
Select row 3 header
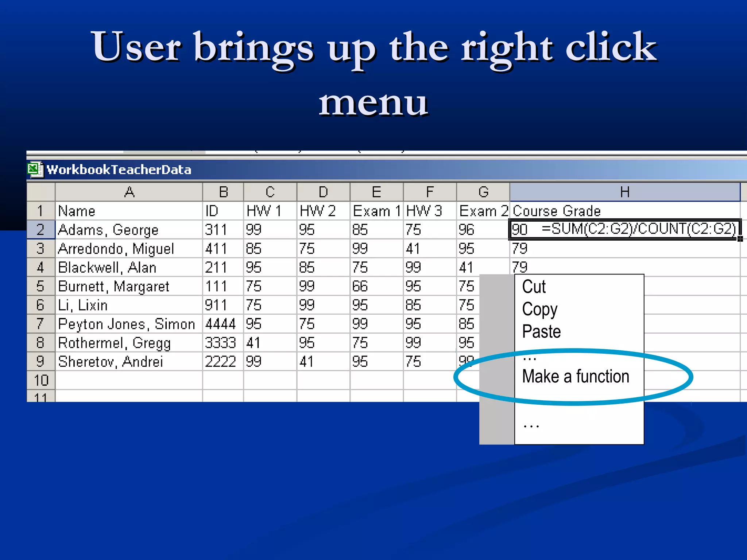pos(41,249)
